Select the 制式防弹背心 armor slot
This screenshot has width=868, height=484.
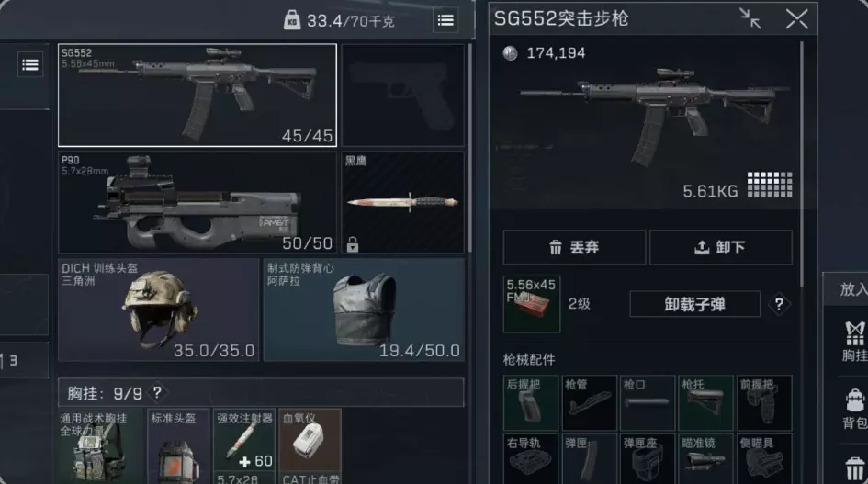[364, 310]
